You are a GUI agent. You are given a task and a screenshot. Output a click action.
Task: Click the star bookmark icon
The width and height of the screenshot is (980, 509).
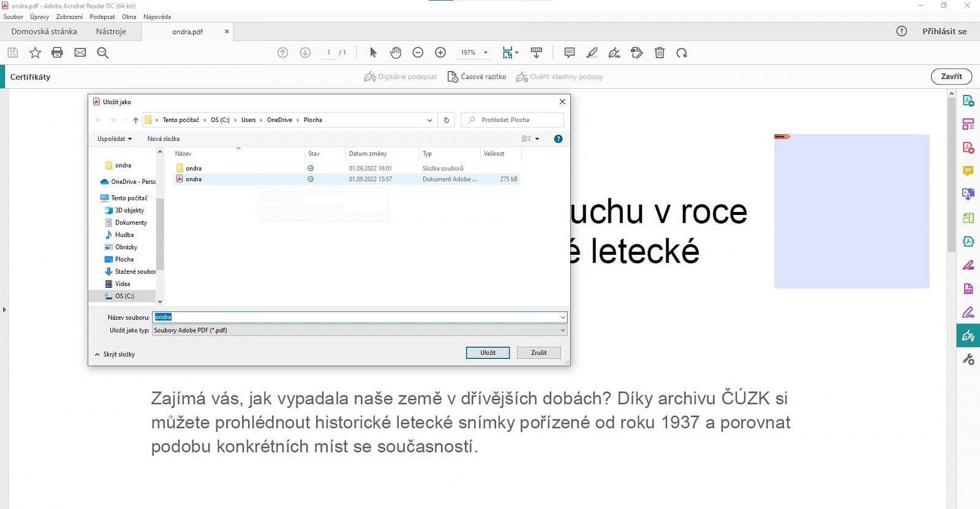pos(35,53)
